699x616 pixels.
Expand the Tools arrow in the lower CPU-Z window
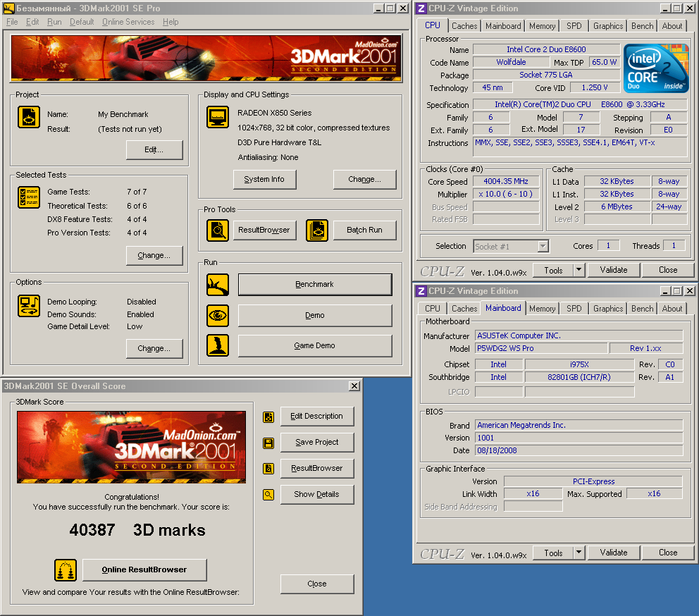click(x=579, y=553)
